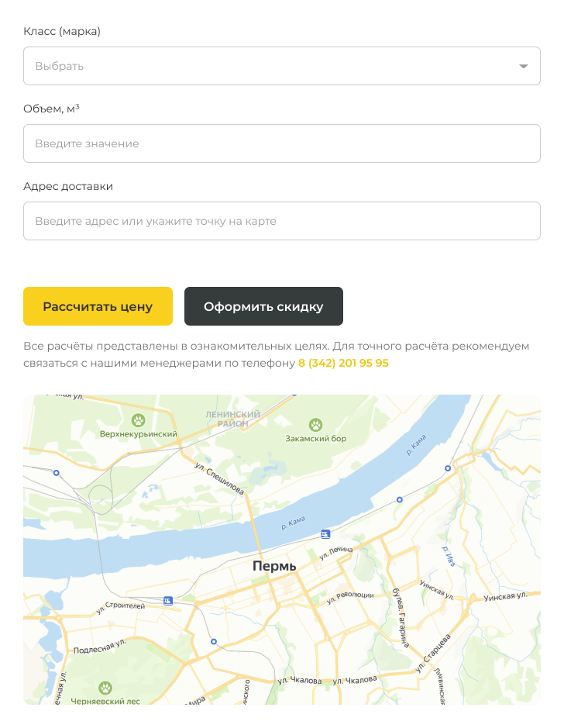Call the phone number 8 (342) 201 95 95
This screenshot has width=564, height=728.
tap(343, 363)
